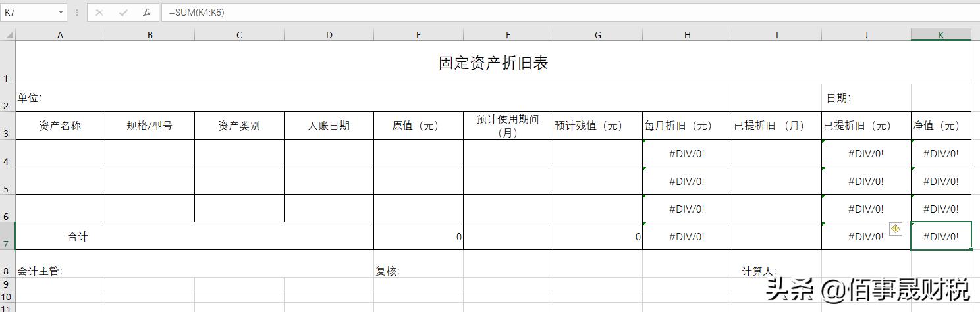Select row 7 header
The width and height of the screenshot is (980, 312).
[7, 236]
